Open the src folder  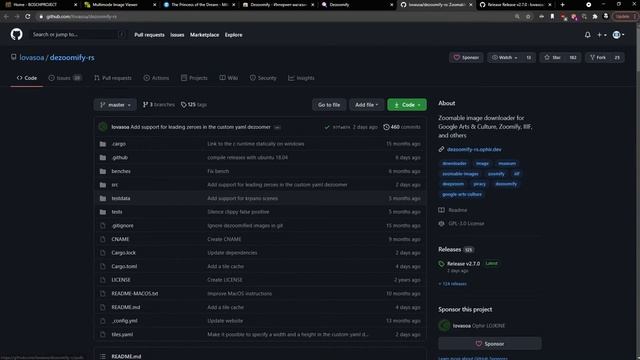(x=114, y=185)
